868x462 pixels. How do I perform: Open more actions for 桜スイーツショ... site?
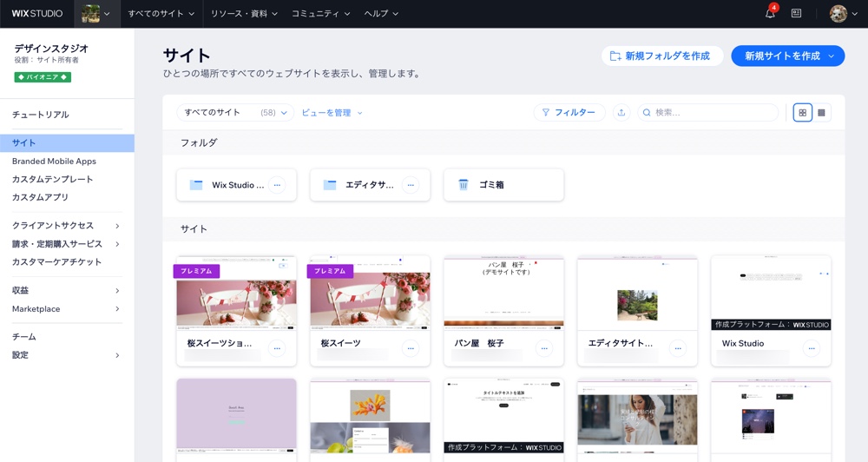click(x=277, y=348)
